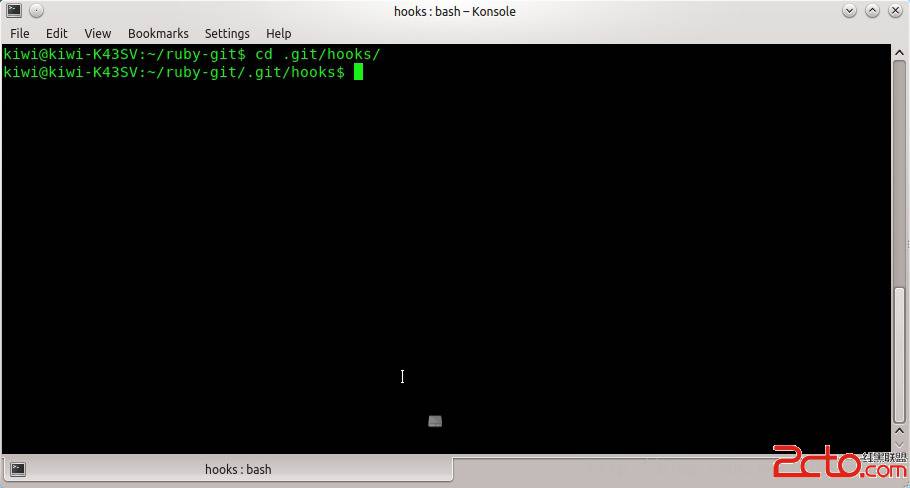Minimize the Konsole window

click(849, 10)
